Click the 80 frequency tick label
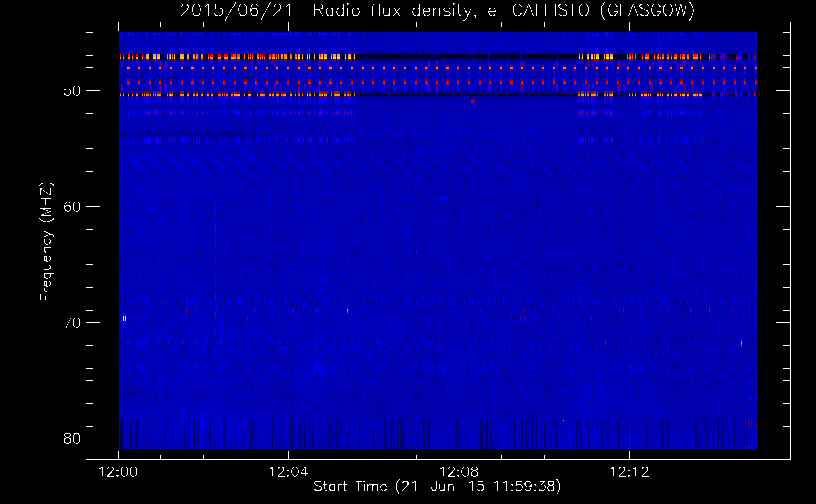 pyautogui.click(x=72, y=438)
